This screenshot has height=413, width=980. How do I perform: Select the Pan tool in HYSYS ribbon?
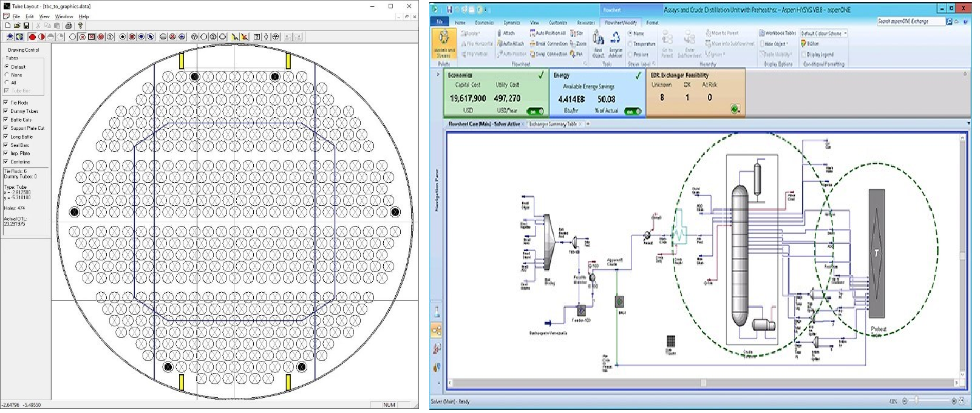pos(577,54)
